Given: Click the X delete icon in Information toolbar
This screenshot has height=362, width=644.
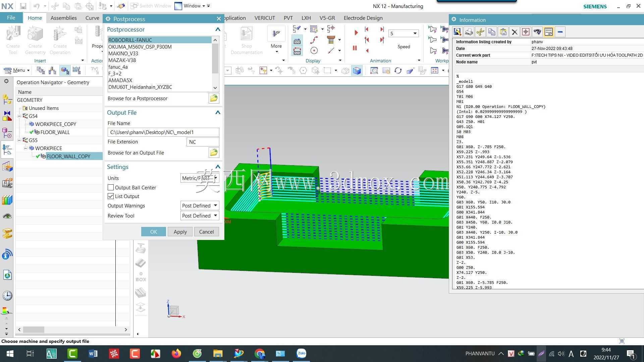Looking at the screenshot, I should tap(514, 32).
